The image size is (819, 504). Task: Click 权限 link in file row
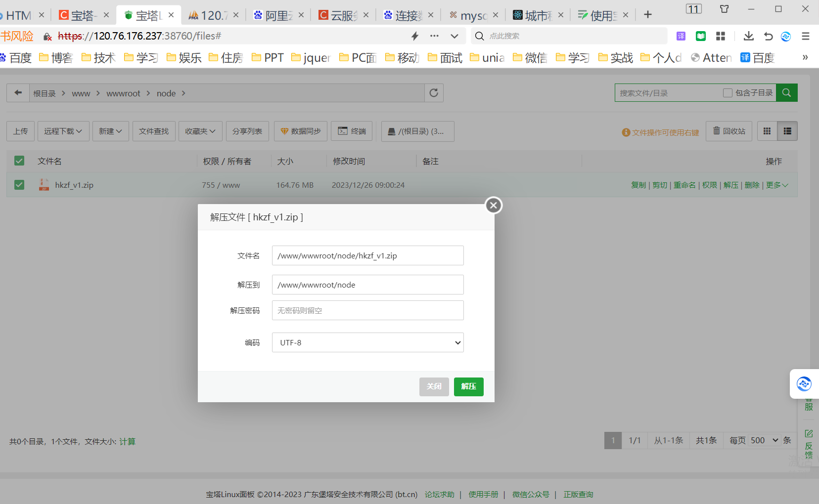pos(710,185)
